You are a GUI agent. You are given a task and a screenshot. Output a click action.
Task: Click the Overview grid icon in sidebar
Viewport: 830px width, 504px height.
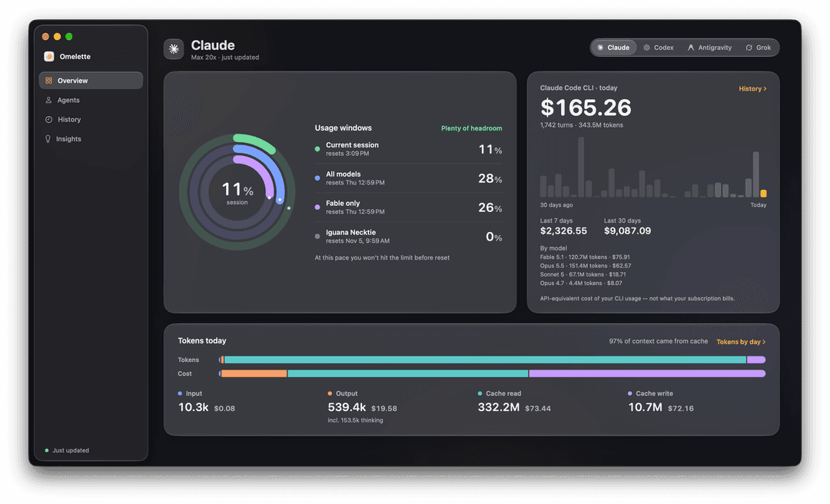[48, 81]
